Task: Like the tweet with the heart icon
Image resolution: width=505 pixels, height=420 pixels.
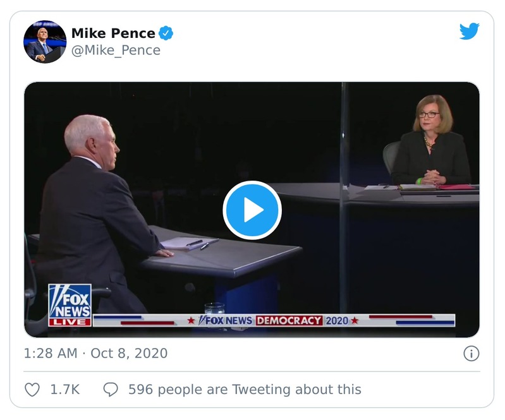Action: (x=32, y=390)
